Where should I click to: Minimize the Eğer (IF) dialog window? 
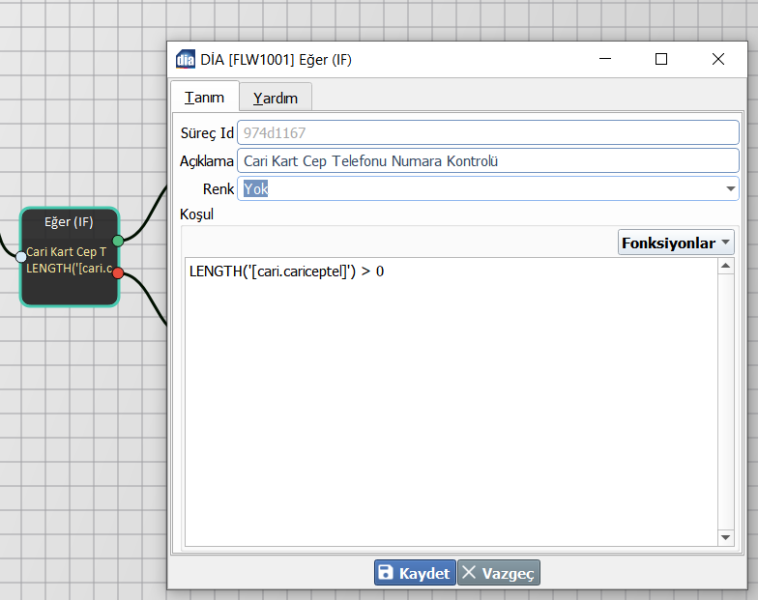point(605,59)
